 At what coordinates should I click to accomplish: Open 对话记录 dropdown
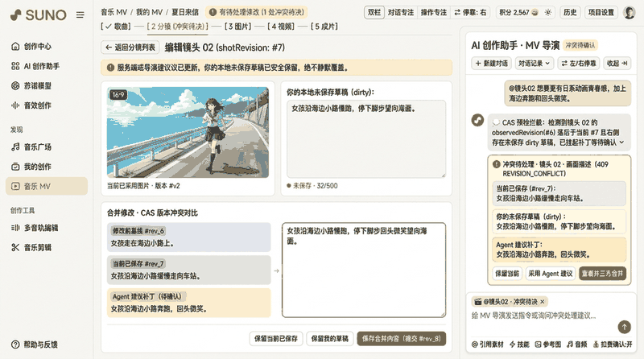click(x=534, y=64)
